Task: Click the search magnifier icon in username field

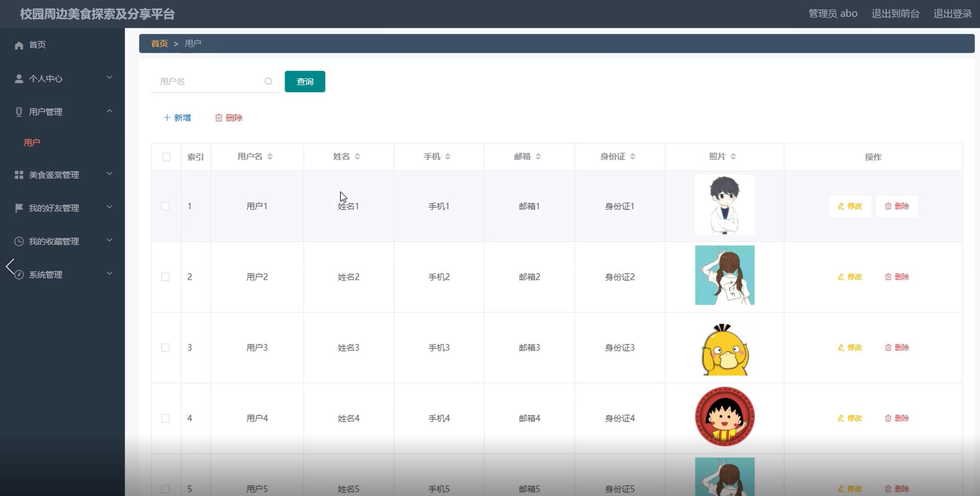Action: pyautogui.click(x=268, y=82)
